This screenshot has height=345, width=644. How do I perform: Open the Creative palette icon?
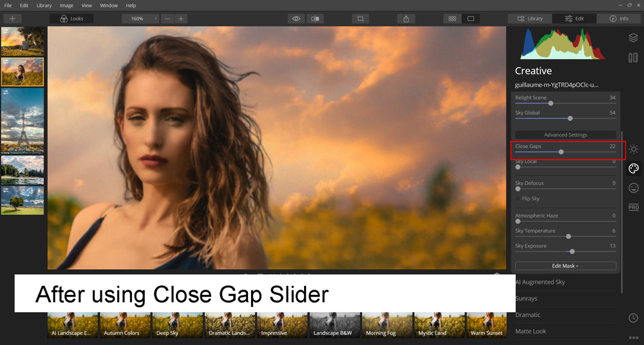(634, 169)
